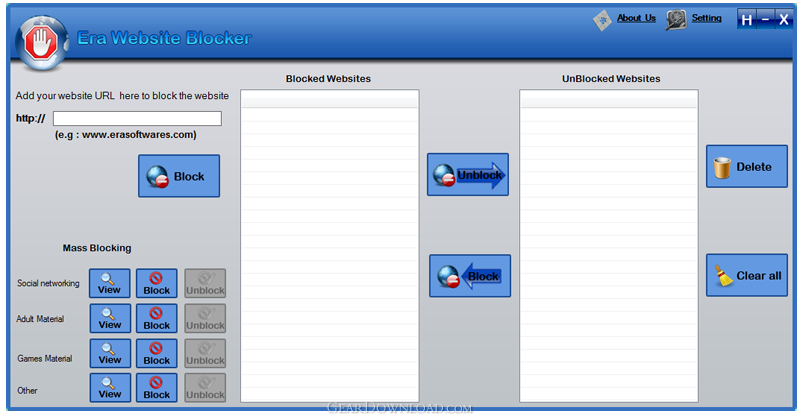Click the example 'www.erasoftwares.com' text
This screenshot has height=416, width=800.
139,135
